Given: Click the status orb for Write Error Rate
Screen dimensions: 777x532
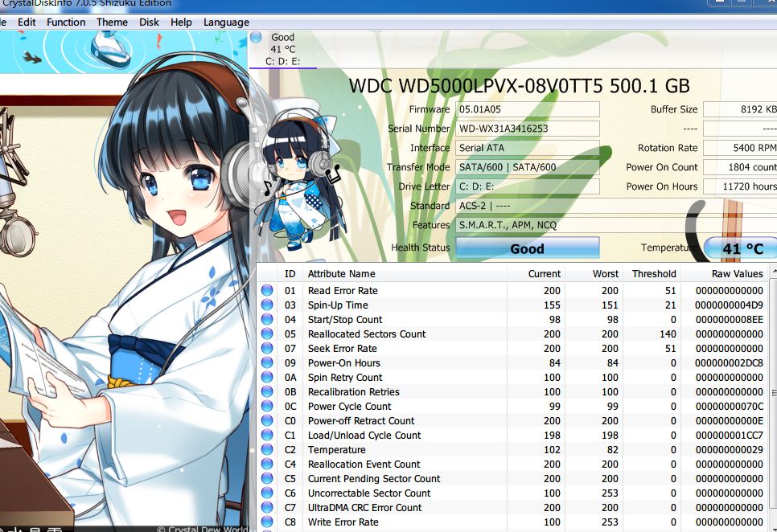Looking at the screenshot, I should click(x=267, y=522).
